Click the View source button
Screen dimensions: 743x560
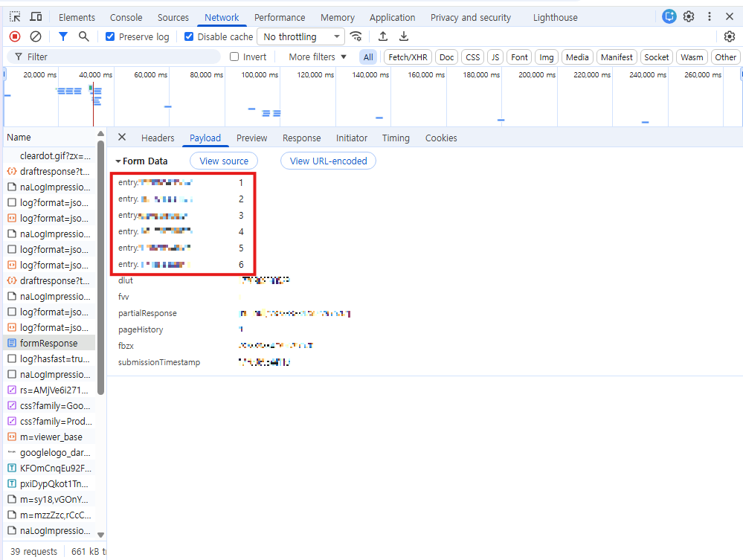point(224,161)
